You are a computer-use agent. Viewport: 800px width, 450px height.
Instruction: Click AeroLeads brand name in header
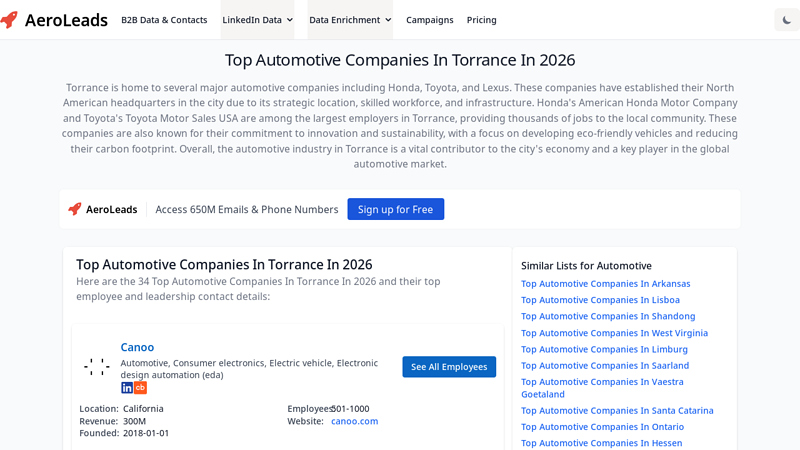pyautogui.click(x=66, y=20)
